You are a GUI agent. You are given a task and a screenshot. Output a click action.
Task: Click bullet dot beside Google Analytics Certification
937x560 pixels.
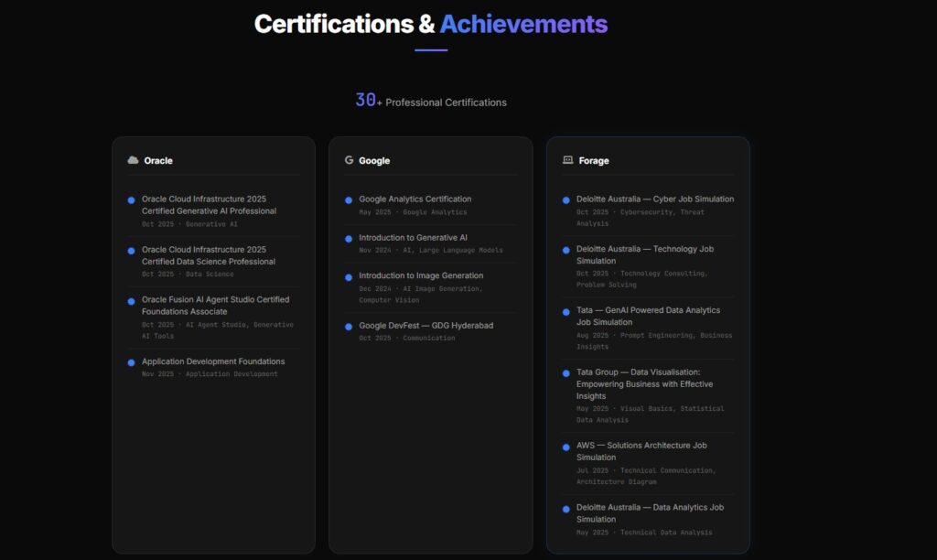coord(349,200)
